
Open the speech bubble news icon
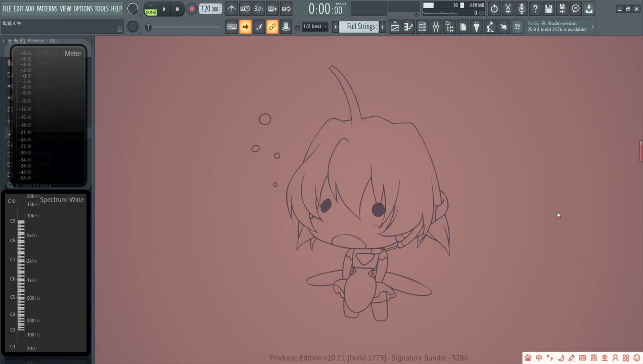coord(576,9)
